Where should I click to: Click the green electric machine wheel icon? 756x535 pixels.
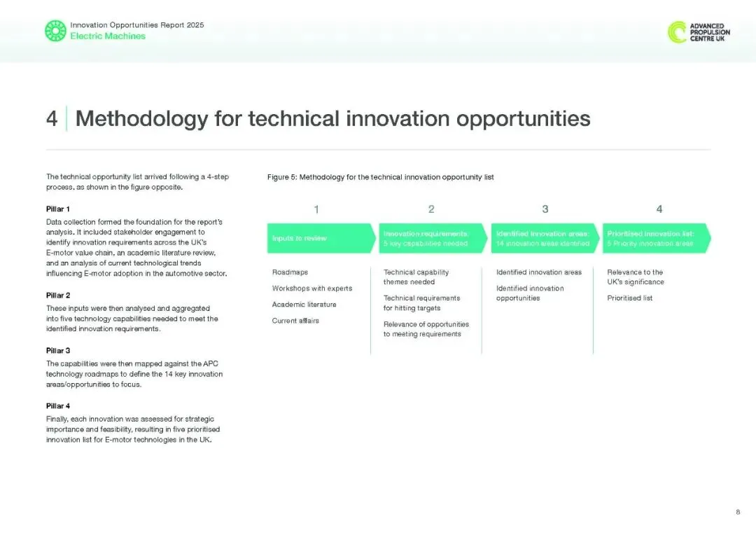point(55,31)
